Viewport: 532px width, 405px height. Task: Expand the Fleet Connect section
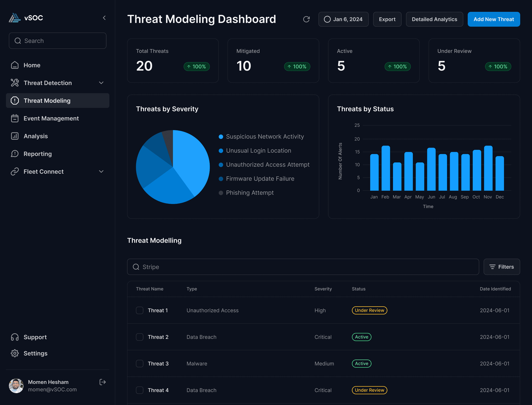(x=101, y=171)
